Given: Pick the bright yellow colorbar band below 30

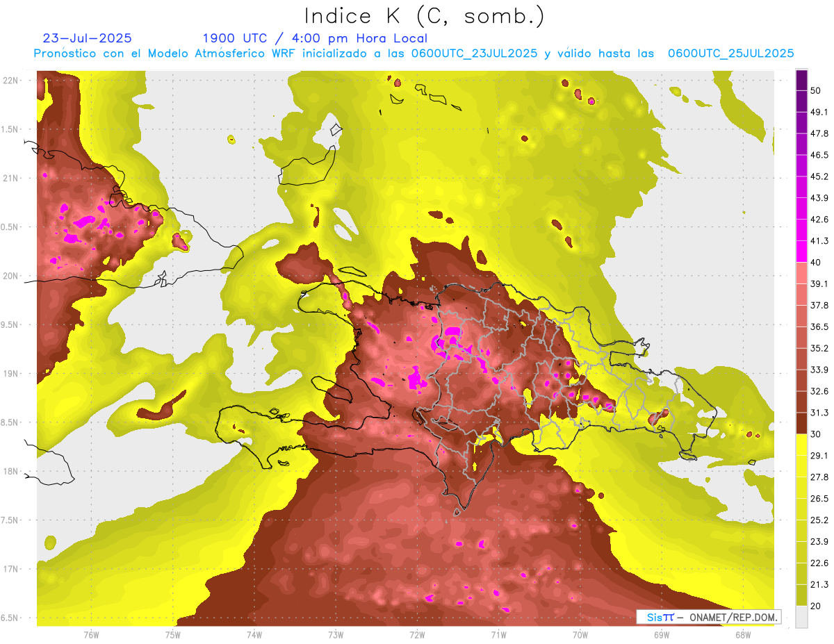Looking at the screenshot, I should [x=801, y=445].
